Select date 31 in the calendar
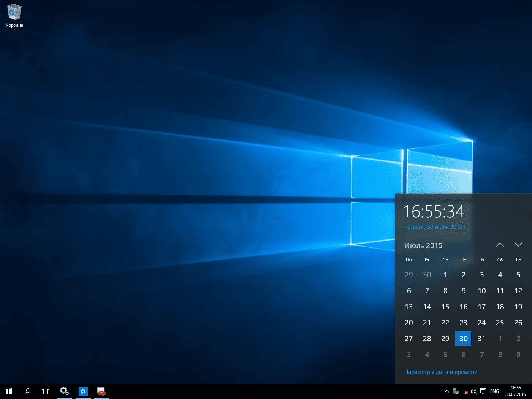532x399 pixels. pyautogui.click(x=482, y=339)
